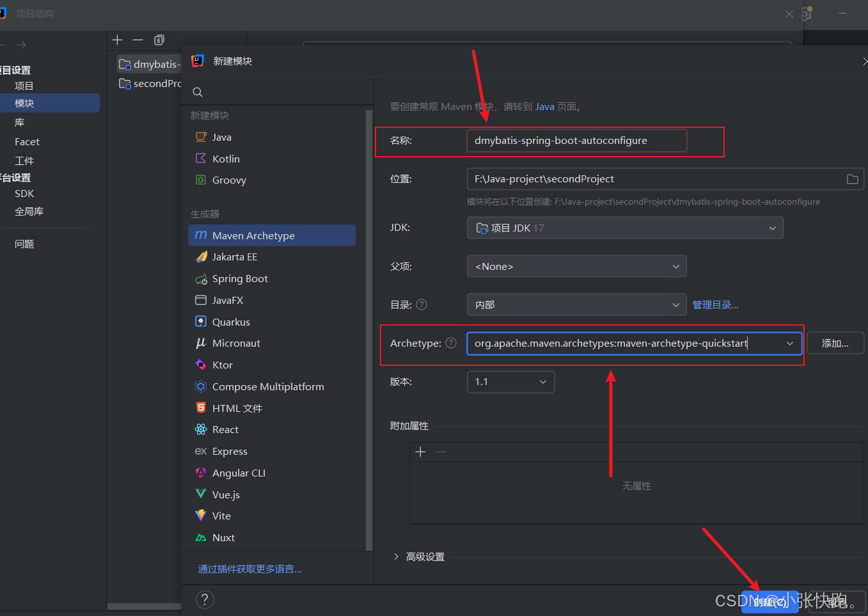The width and height of the screenshot is (868, 616).
Task: Open the 父项 dropdown showing <None>
Action: coord(576,266)
